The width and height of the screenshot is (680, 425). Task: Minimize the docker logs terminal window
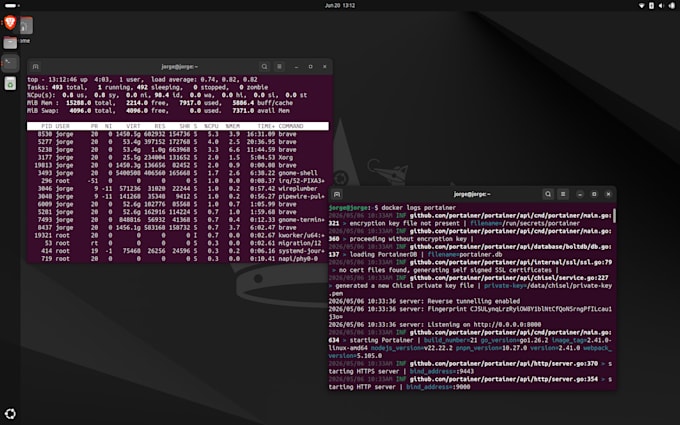point(580,194)
